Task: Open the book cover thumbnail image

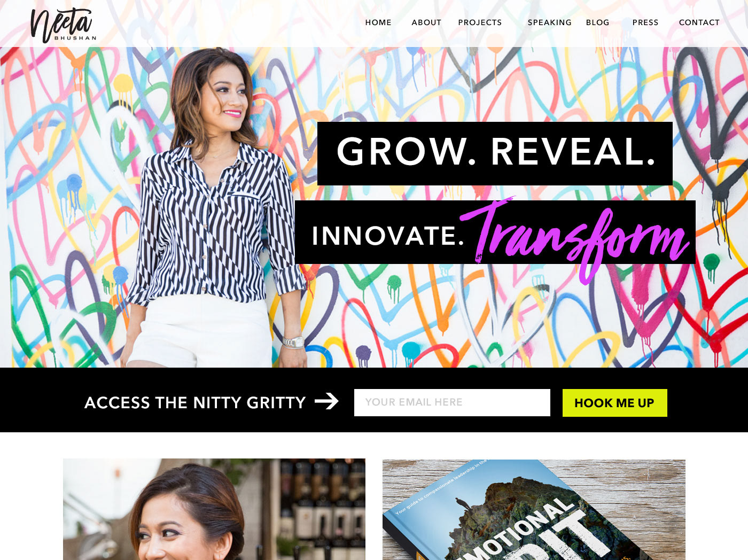Action: click(x=534, y=510)
